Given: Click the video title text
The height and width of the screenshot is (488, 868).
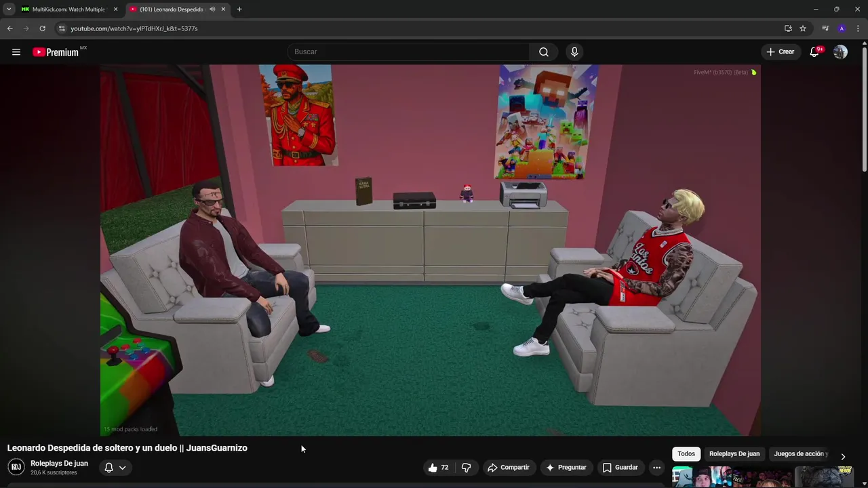Looking at the screenshot, I should coord(127,448).
